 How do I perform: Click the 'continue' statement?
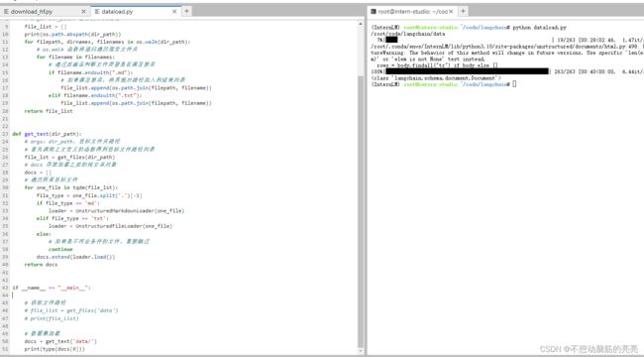(x=60, y=249)
